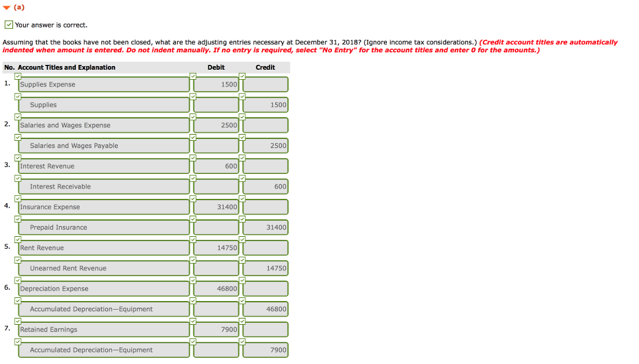Toggle the checkmark above Insurance Expense field

click(x=17, y=198)
